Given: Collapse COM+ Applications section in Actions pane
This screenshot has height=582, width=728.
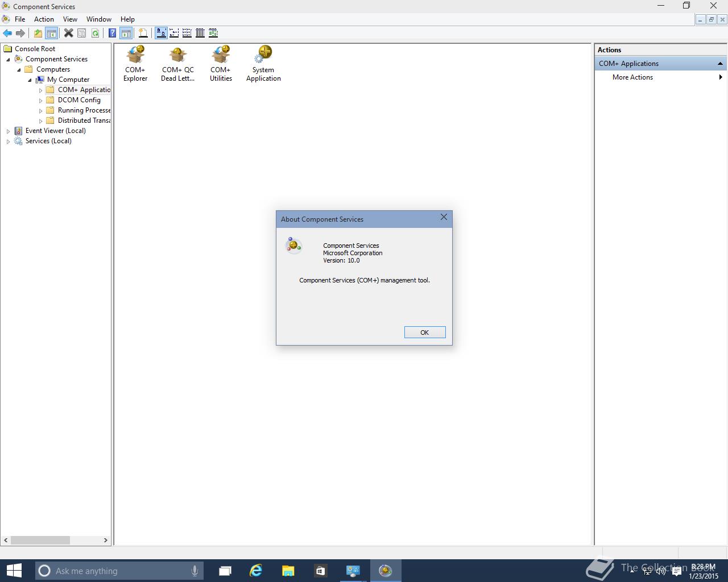Looking at the screenshot, I should coord(720,64).
